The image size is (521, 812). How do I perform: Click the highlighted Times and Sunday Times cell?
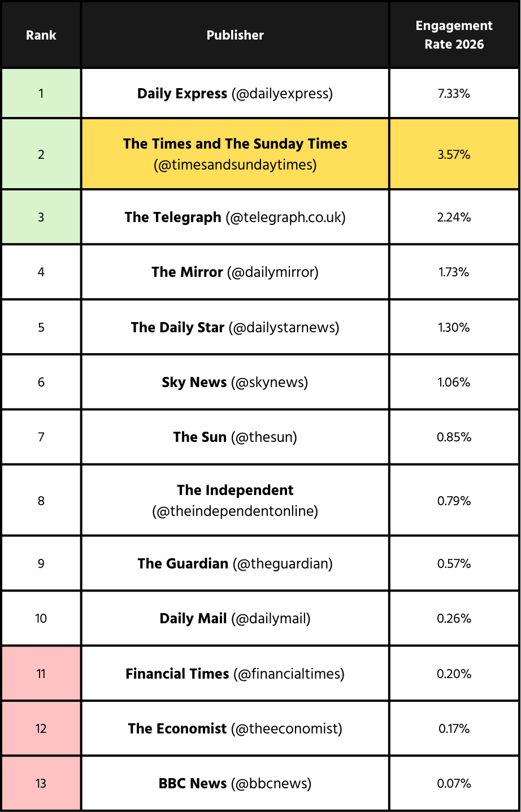[235, 154]
